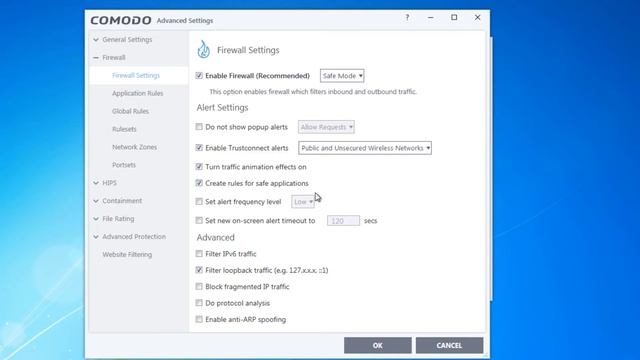Check Block fragmented IP traffic
The image size is (640, 360).
point(199,287)
